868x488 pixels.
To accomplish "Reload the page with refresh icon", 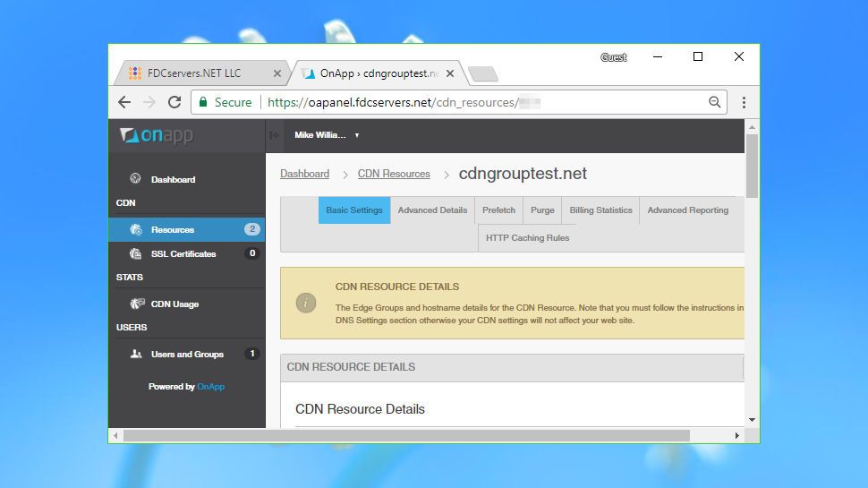I will (174, 102).
